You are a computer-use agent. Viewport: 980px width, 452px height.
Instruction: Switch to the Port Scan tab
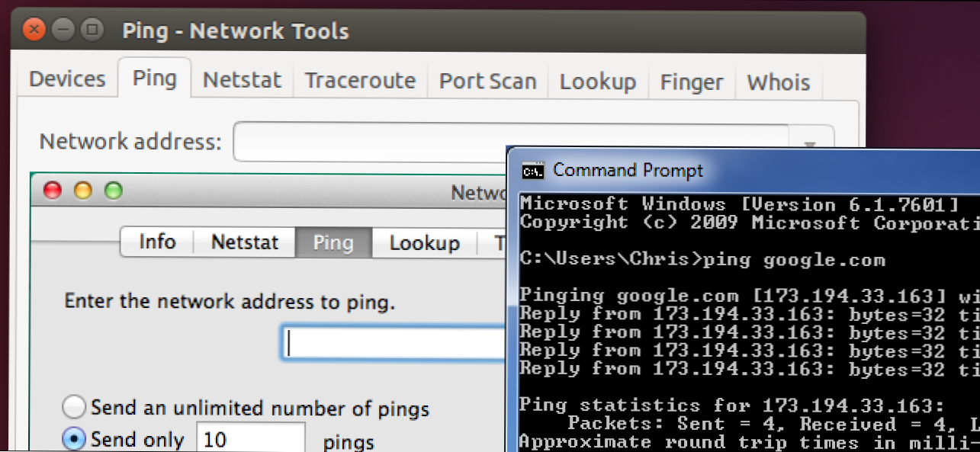[488, 82]
